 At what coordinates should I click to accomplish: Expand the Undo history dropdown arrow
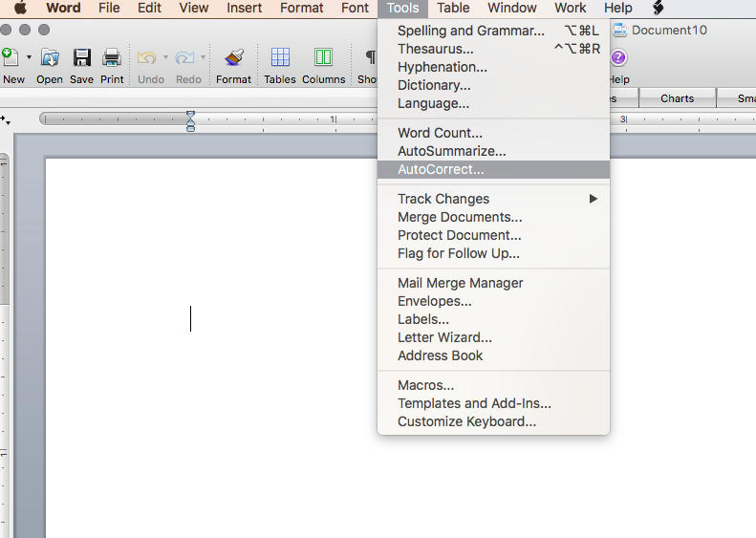165,57
